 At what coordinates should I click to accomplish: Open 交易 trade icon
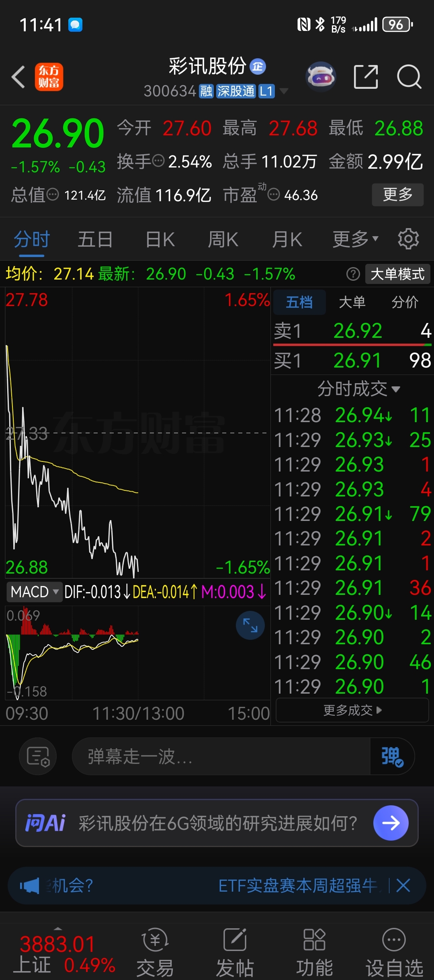click(155, 952)
